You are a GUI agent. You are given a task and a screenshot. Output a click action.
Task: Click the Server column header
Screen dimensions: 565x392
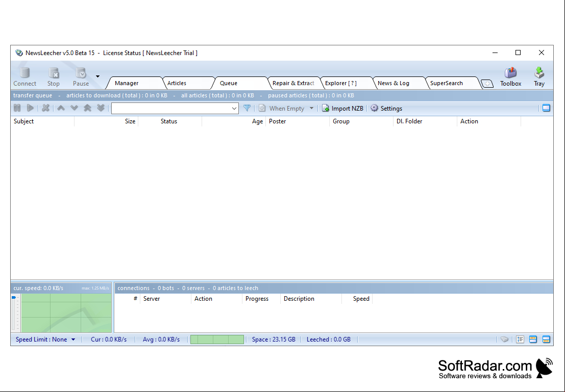166,299
